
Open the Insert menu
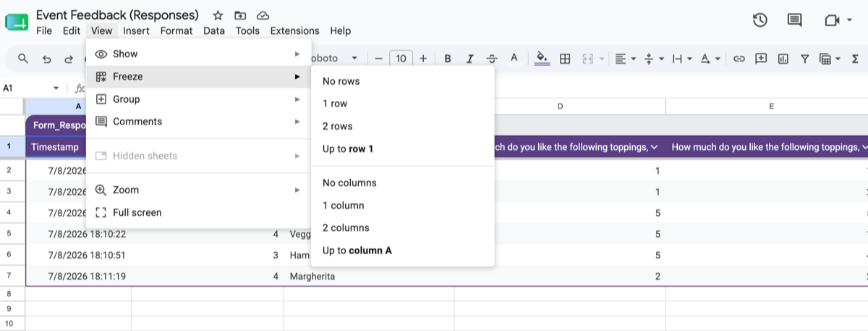click(136, 30)
